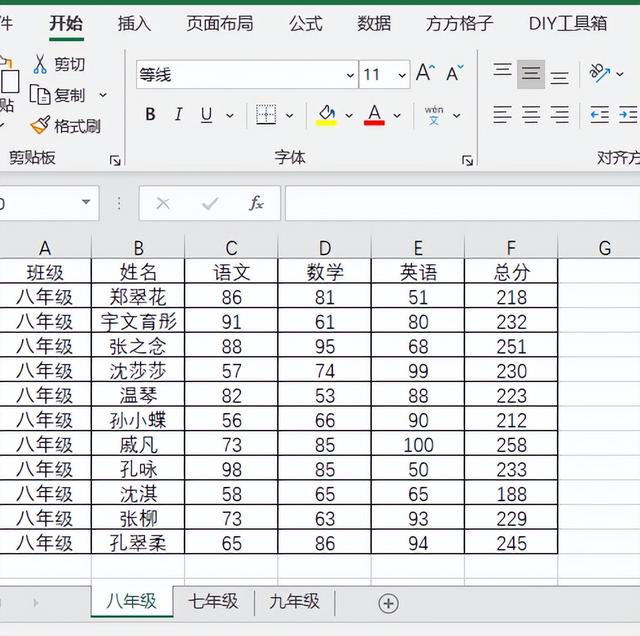Click the Cut scissors icon

pyautogui.click(x=40, y=64)
